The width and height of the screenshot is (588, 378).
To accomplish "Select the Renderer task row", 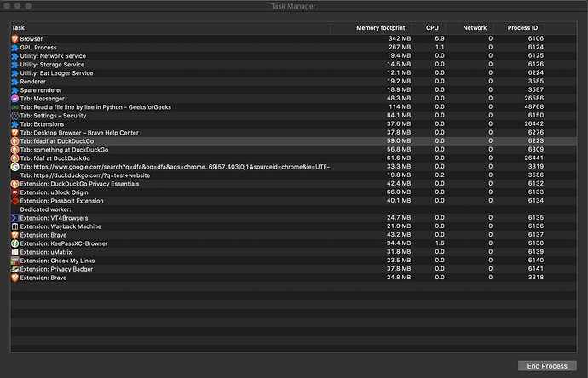I will 294,81.
